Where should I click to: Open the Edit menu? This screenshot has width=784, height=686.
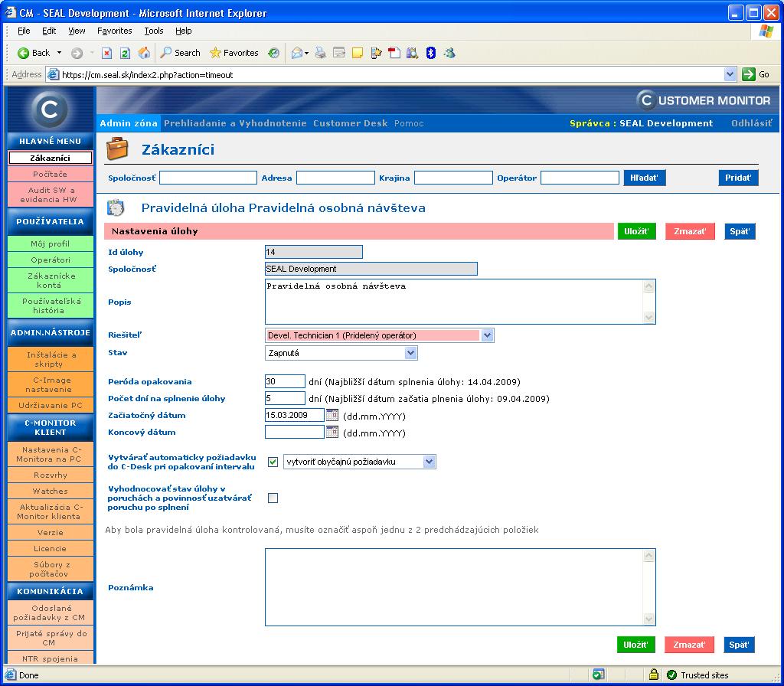(x=49, y=31)
